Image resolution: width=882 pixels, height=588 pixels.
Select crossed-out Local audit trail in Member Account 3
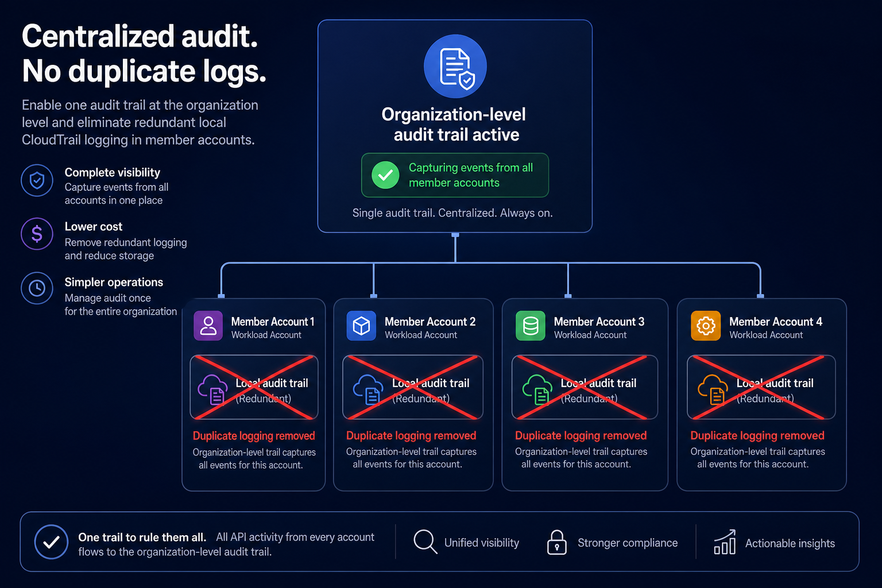click(585, 388)
